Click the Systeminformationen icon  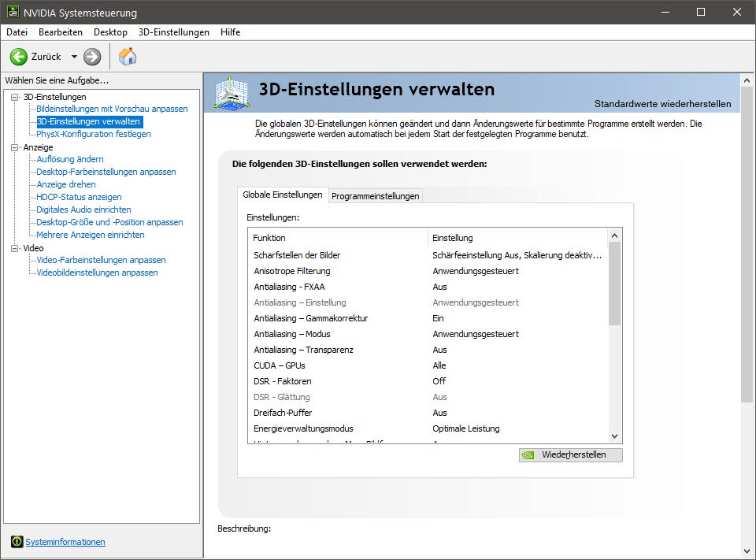tap(17, 542)
